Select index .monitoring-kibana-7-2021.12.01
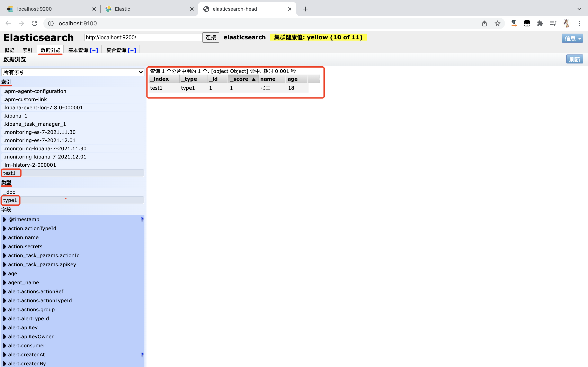 coord(73,157)
